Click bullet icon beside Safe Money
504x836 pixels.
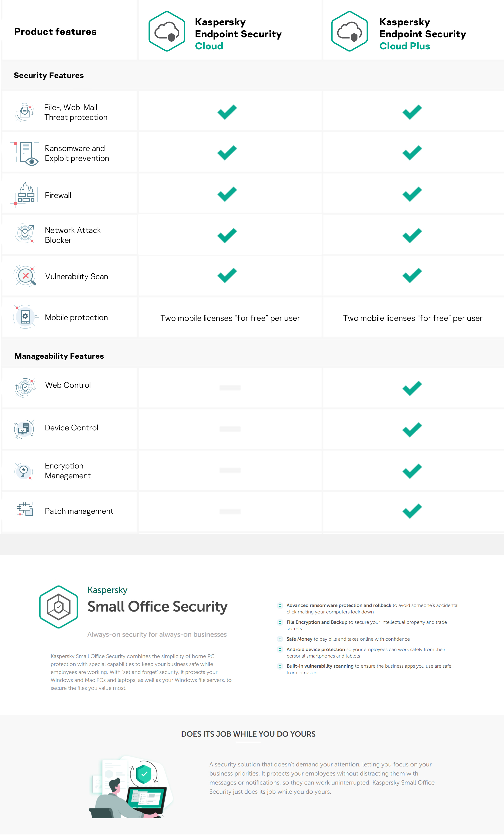(280, 639)
